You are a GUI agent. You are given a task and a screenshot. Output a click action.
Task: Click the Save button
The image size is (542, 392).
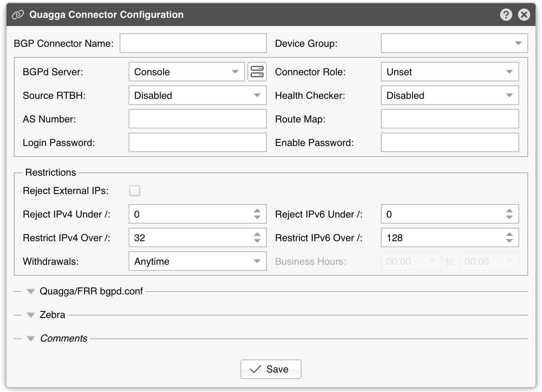tap(271, 369)
